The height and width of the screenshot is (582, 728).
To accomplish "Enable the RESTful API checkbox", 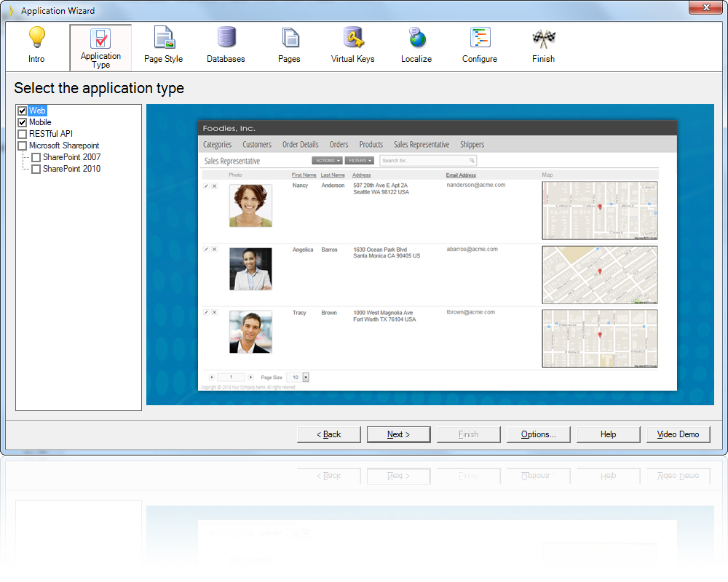I will pos(23,133).
